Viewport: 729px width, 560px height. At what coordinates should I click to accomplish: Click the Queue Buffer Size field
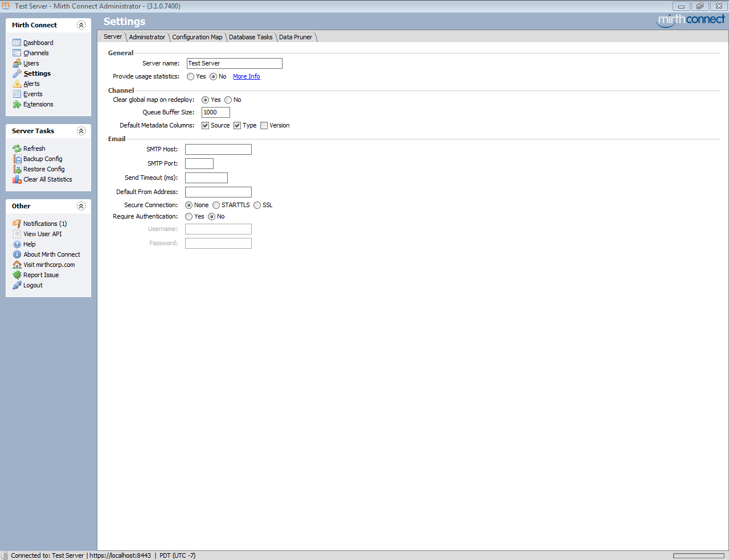216,113
